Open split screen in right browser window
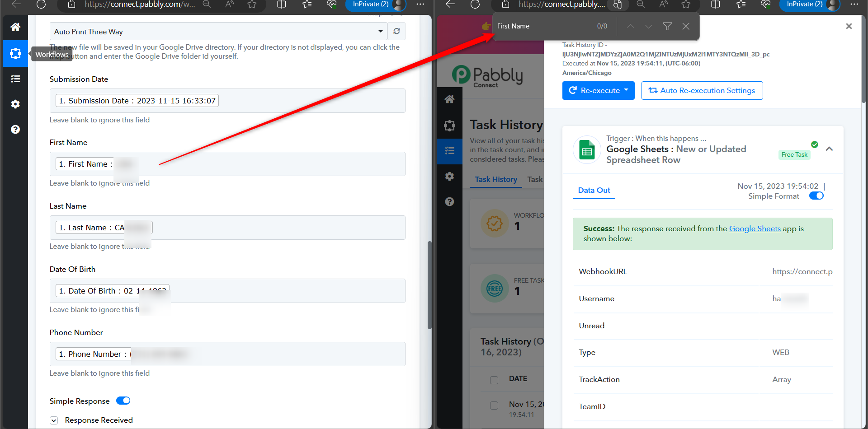The image size is (868, 429). 715,5
